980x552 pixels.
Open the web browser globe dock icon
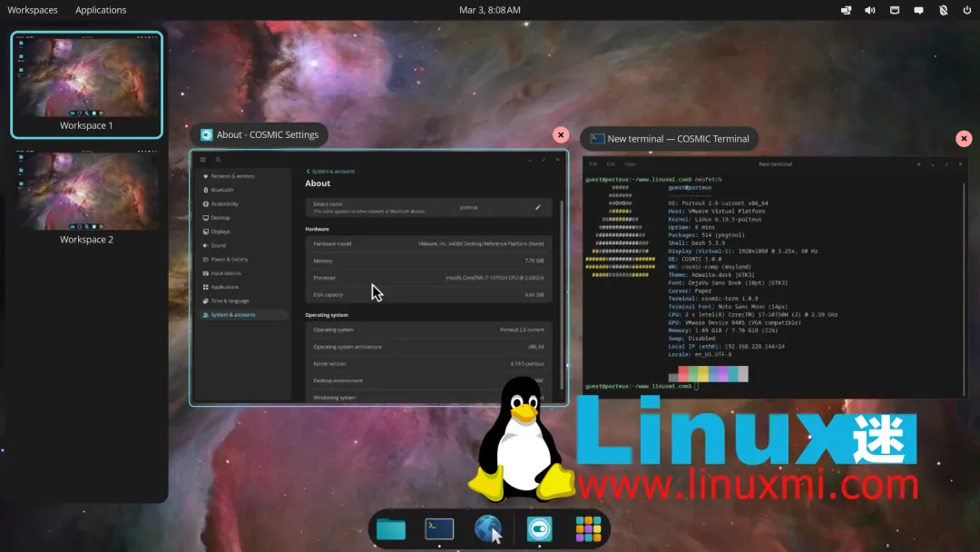click(488, 529)
